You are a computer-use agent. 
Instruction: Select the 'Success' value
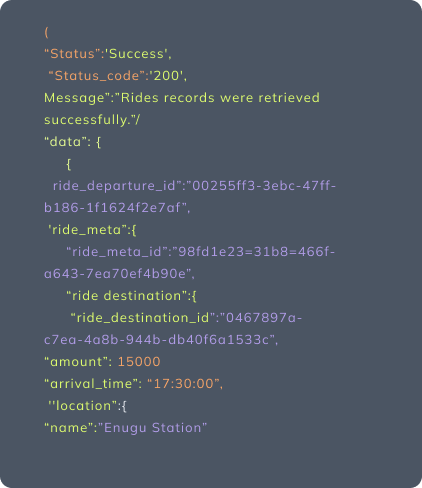coord(136,54)
